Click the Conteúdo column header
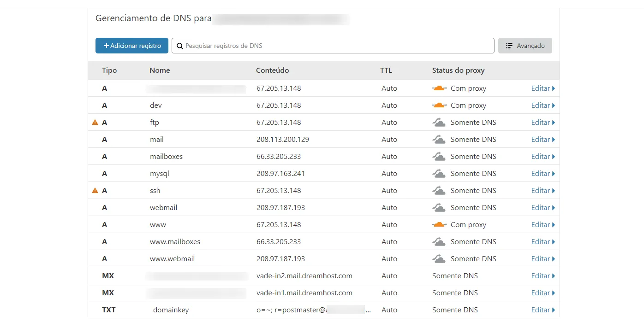The image size is (644, 322). (273, 70)
